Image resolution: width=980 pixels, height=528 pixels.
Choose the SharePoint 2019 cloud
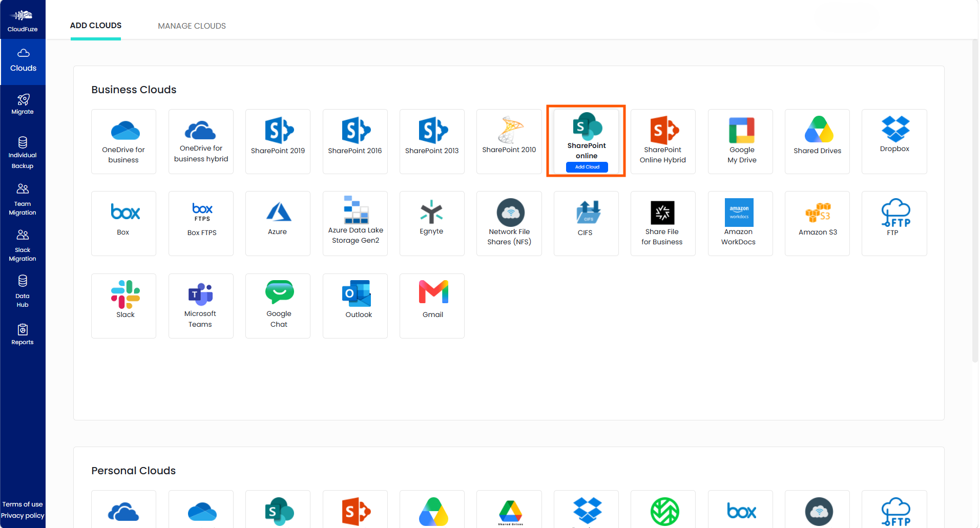(x=278, y=141)
